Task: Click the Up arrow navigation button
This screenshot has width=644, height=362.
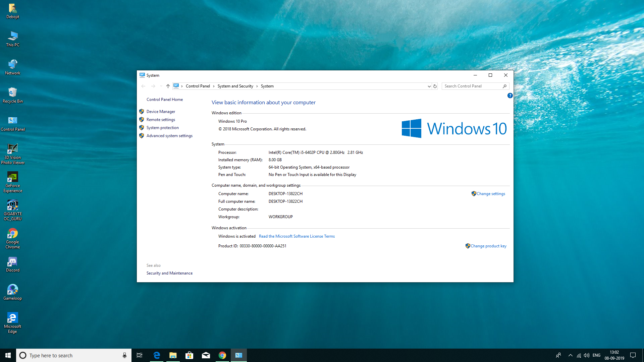Action: point(168,86)
